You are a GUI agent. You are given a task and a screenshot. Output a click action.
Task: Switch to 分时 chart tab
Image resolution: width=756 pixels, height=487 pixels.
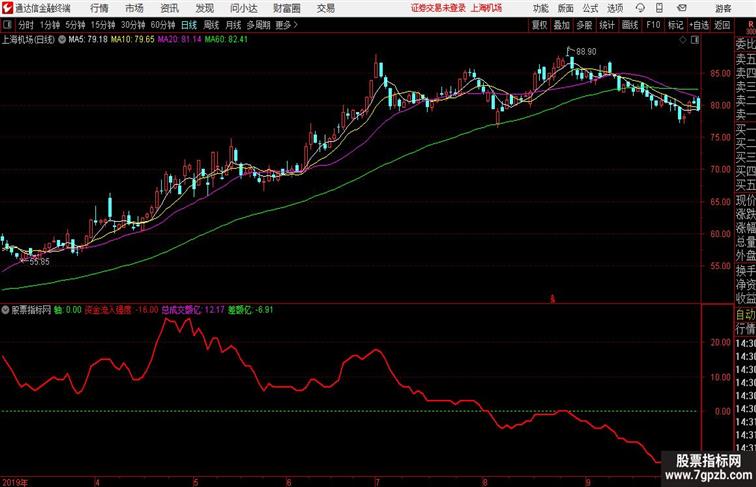click(26, 25)
